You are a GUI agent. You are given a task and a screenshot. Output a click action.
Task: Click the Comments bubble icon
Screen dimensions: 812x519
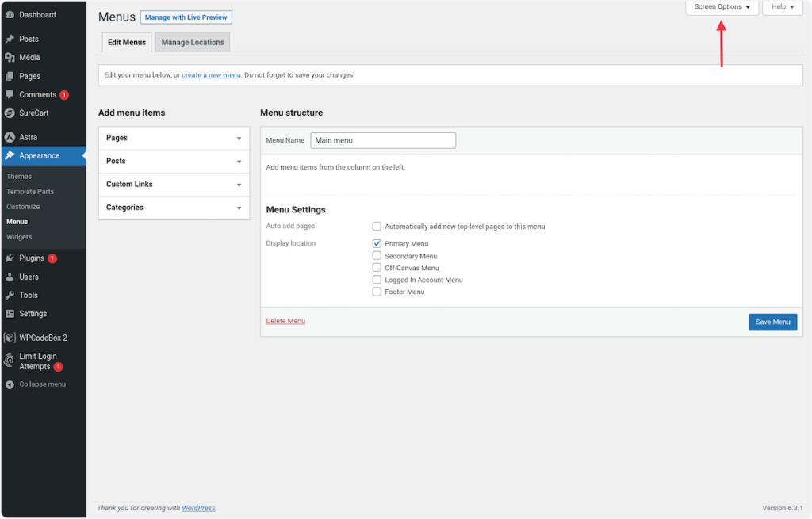pyautogui.click(x=10, y=95)
